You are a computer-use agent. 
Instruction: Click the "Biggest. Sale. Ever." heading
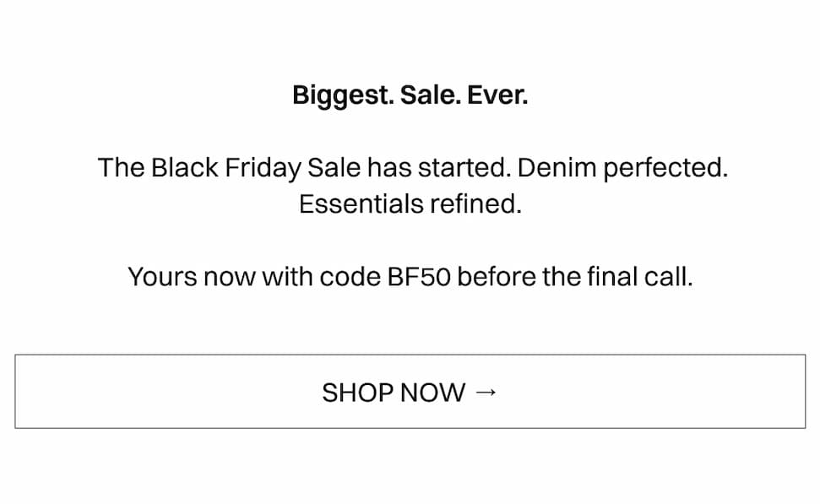[x=410, y=95]
